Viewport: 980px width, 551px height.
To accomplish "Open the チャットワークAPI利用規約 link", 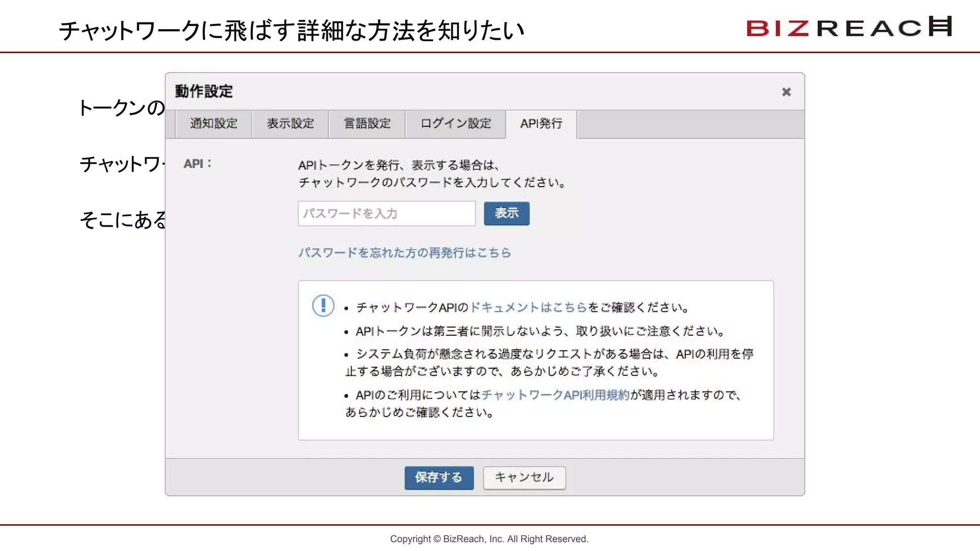I will (x=556, y=395).
